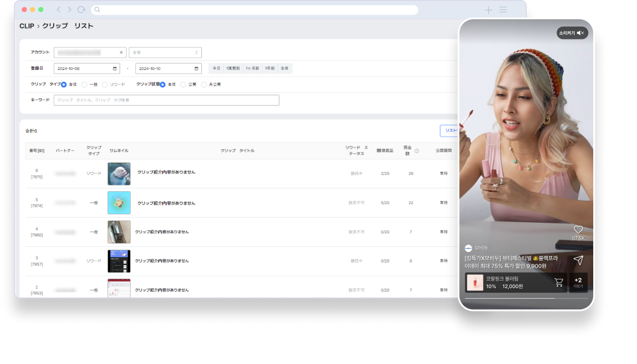Click the search magnifier in the address bar

tap(97, 10)
